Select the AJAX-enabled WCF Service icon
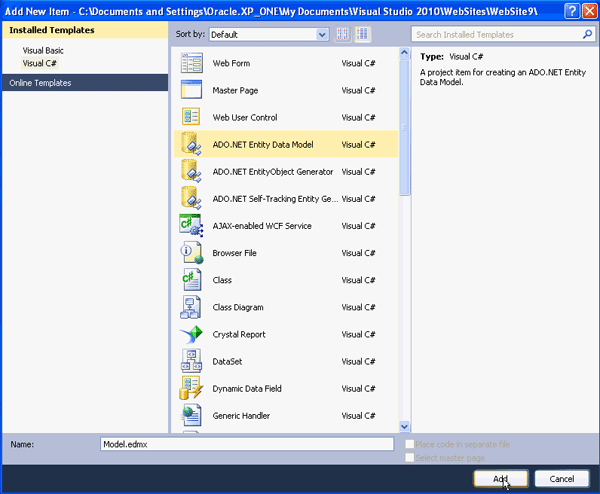 (x=191, y=225)
